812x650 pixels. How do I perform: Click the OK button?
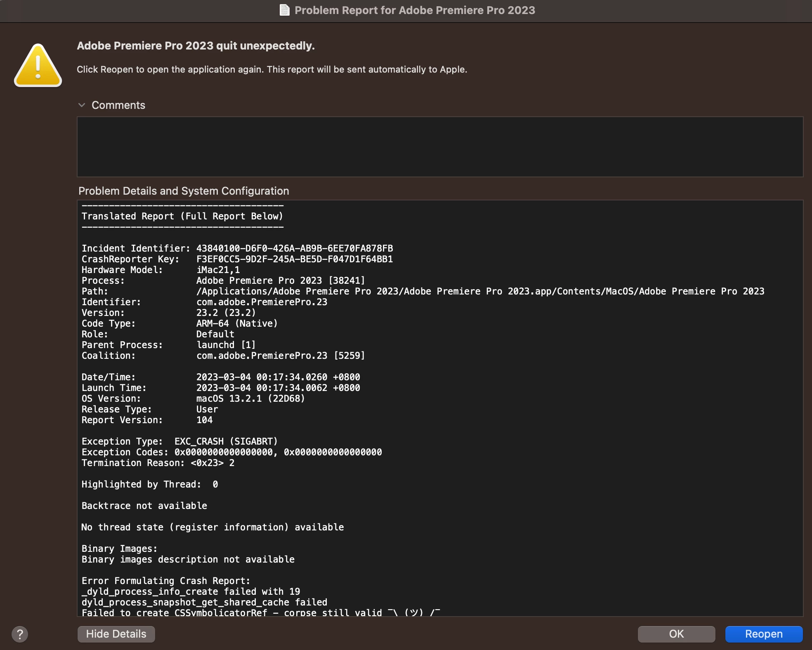point(676,634)
